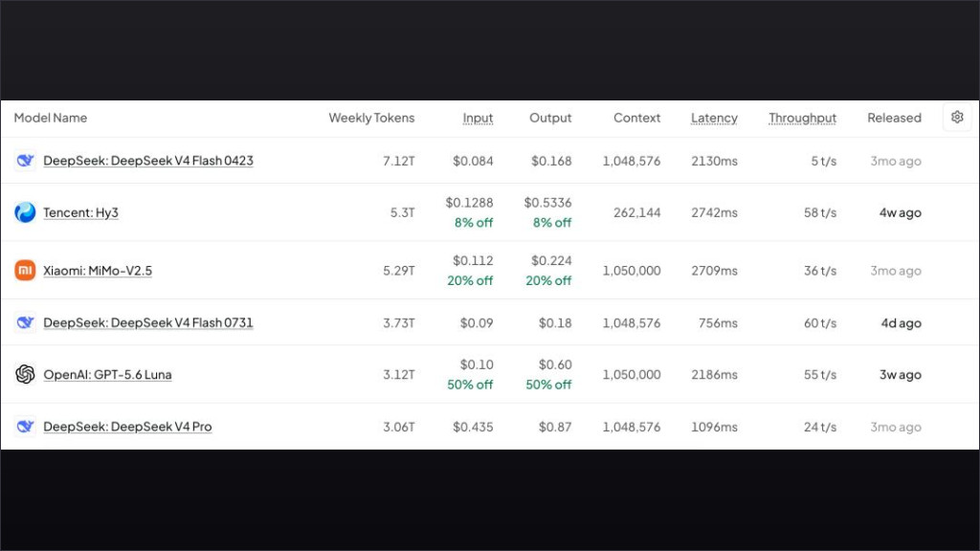Sort by the Latency column header
980x551 pixels.
[x=714, y=118]
